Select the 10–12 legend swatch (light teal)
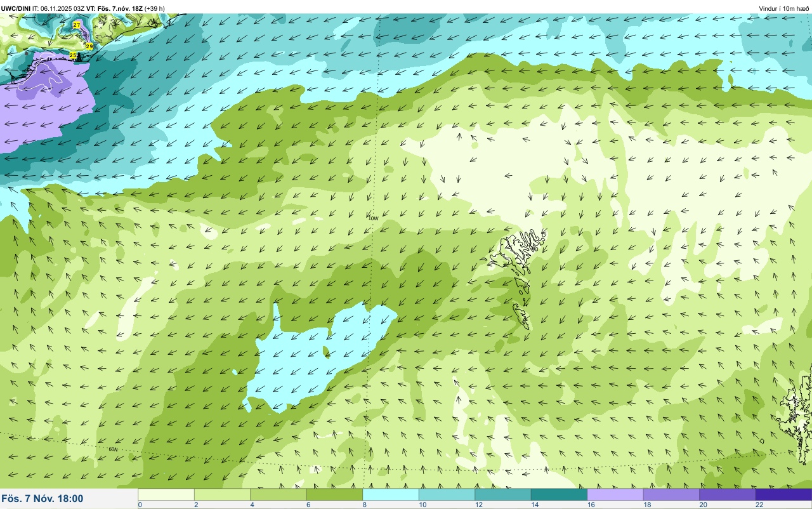This screenshot has height=509, width=812. click(x=447, y=494)
